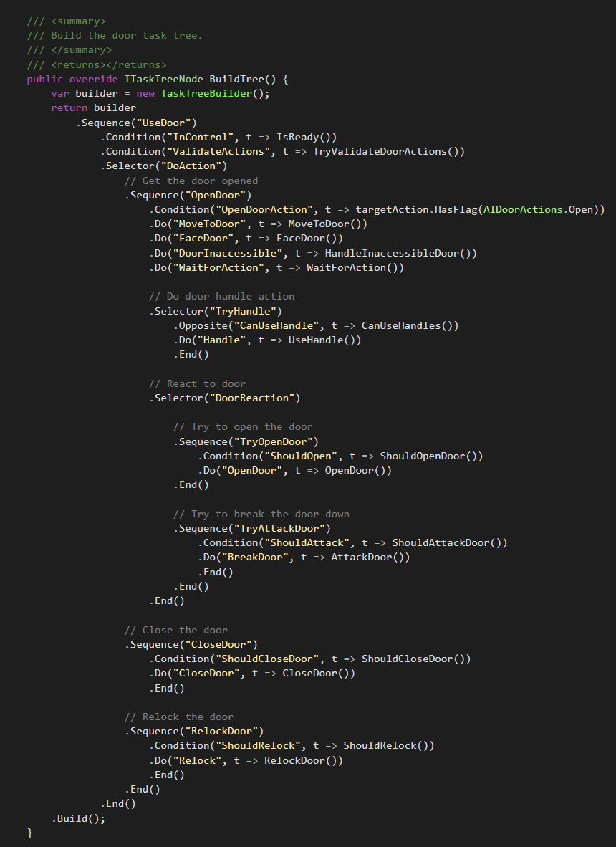The height and width of the screenshot is (847, 616).
Task: Select the "RelockDoor" sequence name string
Action: (221, 732)
